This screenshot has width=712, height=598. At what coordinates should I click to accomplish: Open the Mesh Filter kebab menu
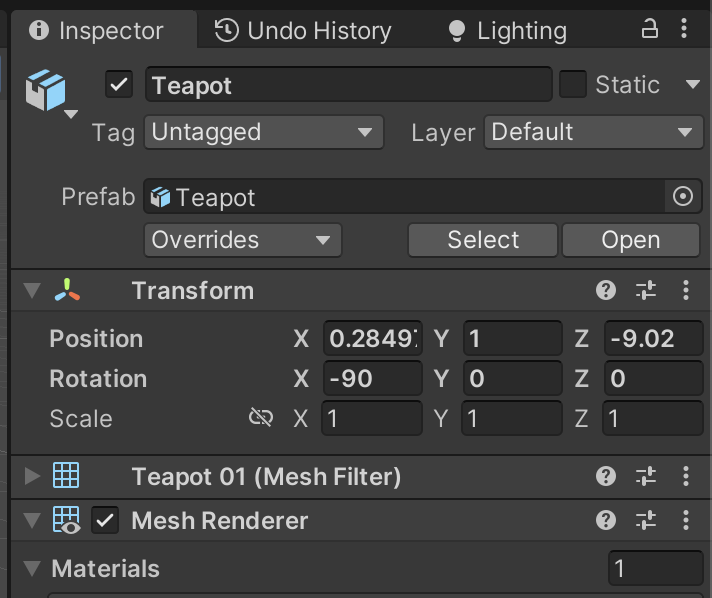coord(686,476)
